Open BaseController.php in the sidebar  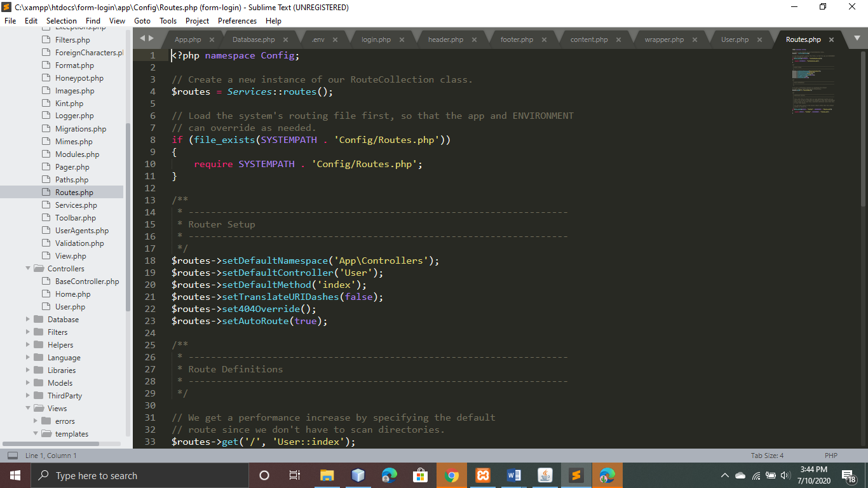(87, 281)
